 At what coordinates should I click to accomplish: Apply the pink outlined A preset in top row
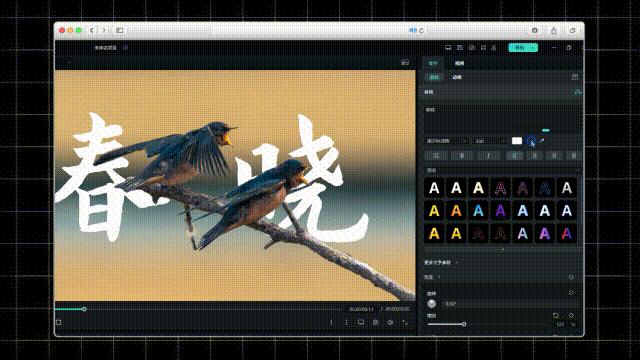coord(500,188)
